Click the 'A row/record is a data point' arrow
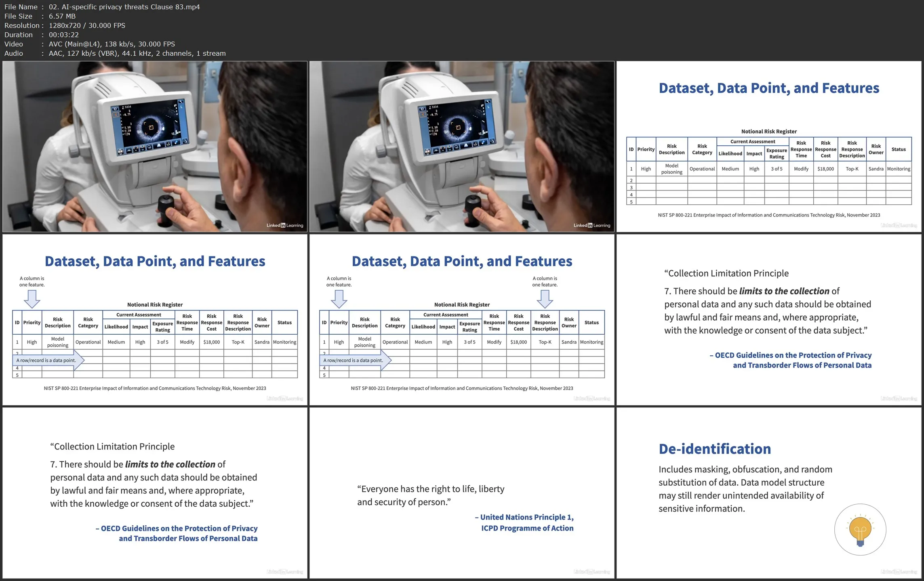Viewport: 924px width, 581px height. coord(48,360)
